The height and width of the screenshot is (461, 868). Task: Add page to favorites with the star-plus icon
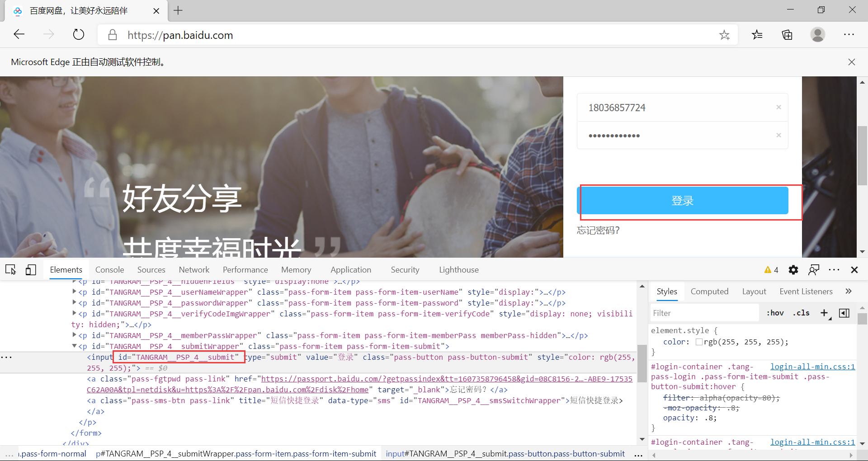point(725,35)
